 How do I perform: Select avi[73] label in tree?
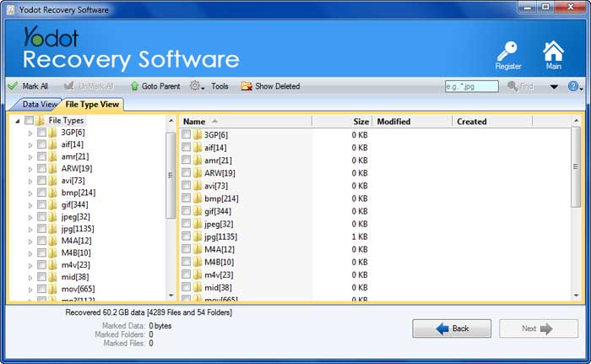point(73,181)
